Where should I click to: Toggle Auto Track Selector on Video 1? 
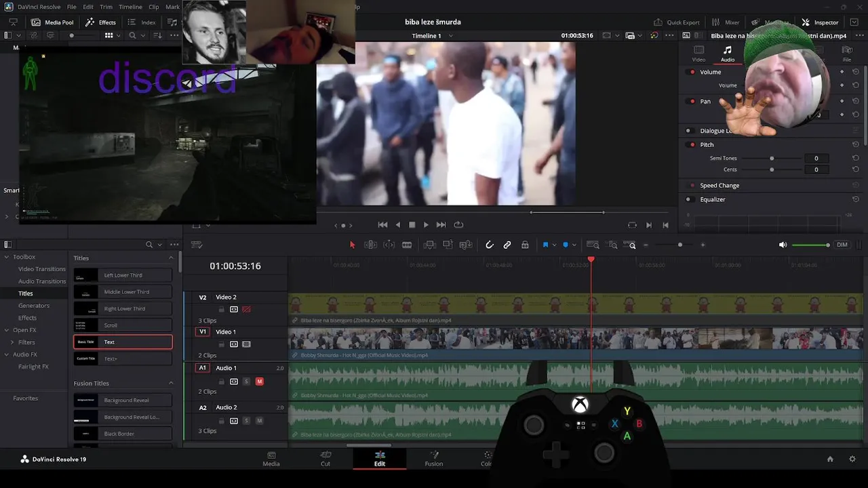click(234, 344)
